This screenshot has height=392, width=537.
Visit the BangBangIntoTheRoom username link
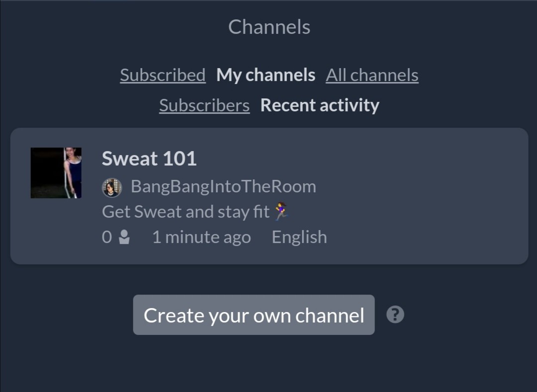click(x=224, y=186)
